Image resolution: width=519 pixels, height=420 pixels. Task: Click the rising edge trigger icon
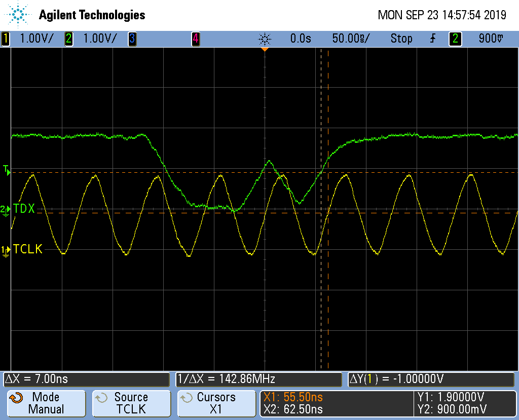432,39
